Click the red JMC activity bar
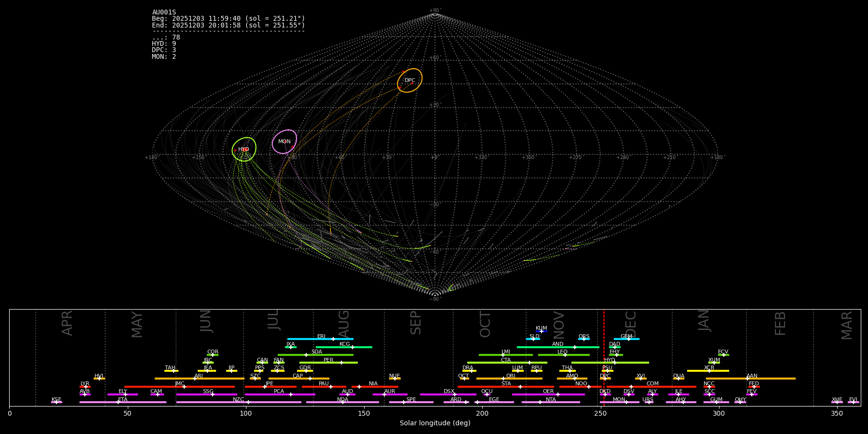868x434 pixels. (180, 387)
